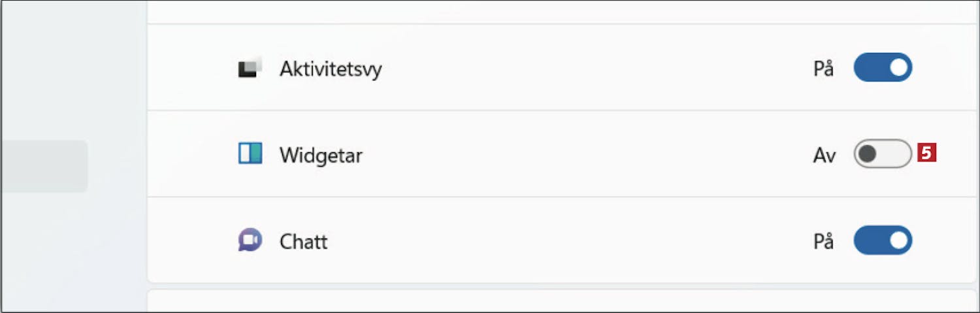Click the Aktivitetsvy task view icon
The height and width of the screenshot is (313, 980).
click(250, 68)
